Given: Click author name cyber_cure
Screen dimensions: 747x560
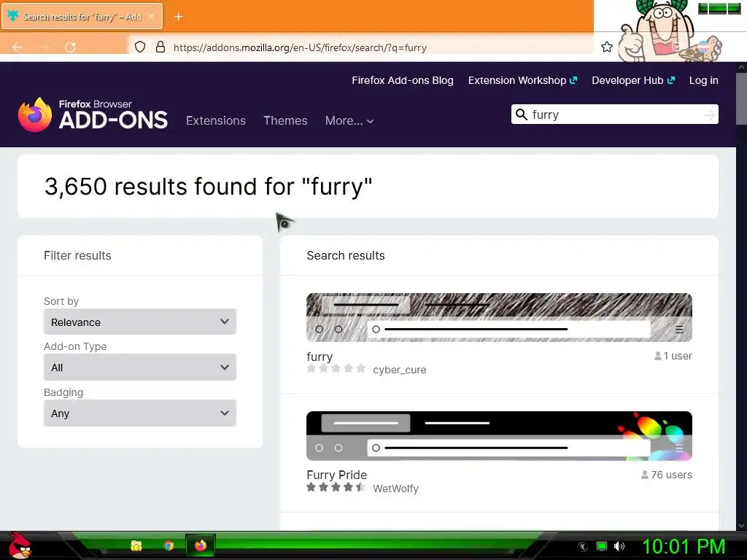Looking at the screenshot, I should pos(399,370).
